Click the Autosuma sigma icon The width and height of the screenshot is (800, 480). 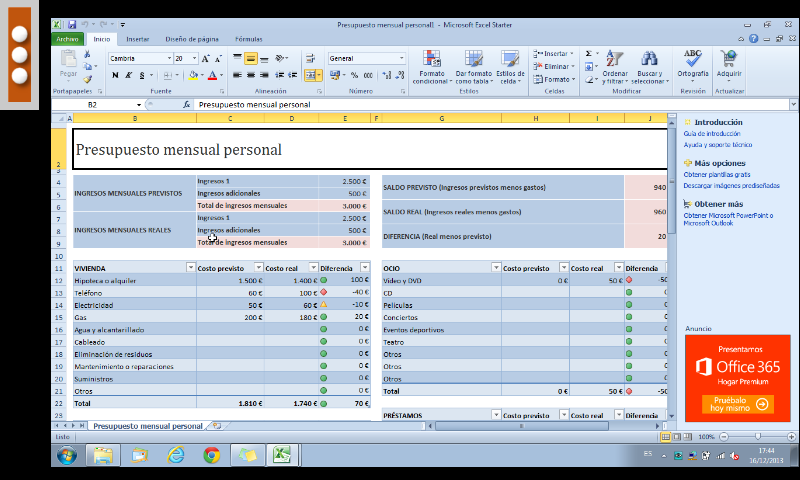point(589,53)
